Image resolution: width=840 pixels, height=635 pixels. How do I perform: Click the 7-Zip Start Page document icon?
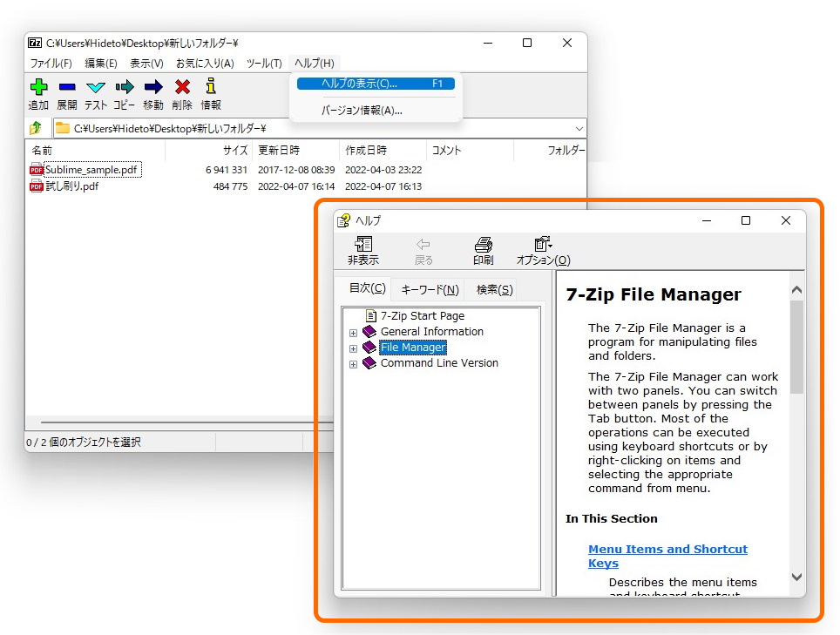(370, 316)
